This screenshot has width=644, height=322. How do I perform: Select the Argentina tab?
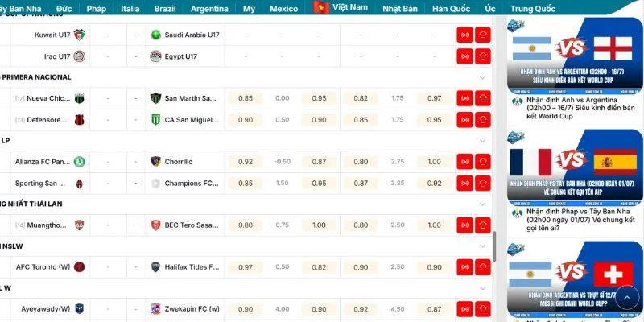tap(209, 9)
